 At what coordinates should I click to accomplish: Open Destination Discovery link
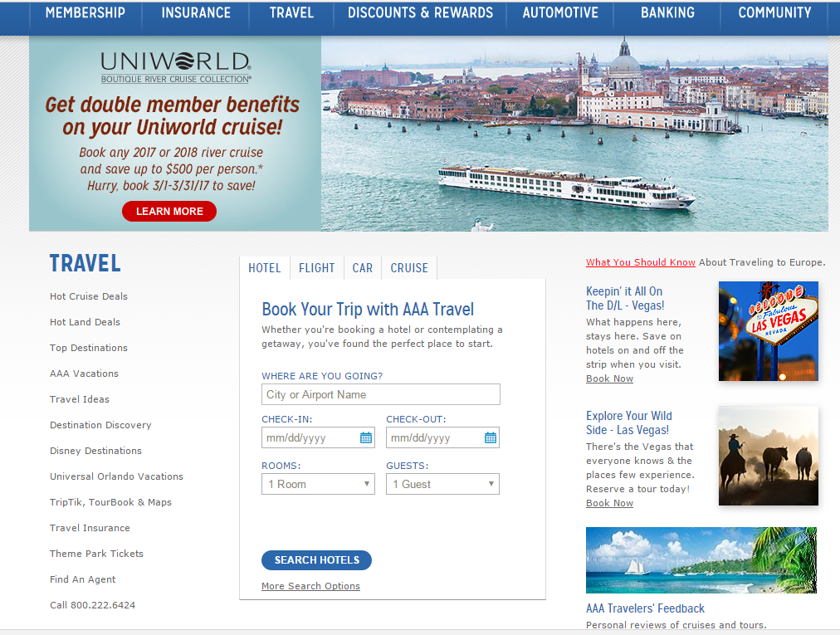pos(100,425)
